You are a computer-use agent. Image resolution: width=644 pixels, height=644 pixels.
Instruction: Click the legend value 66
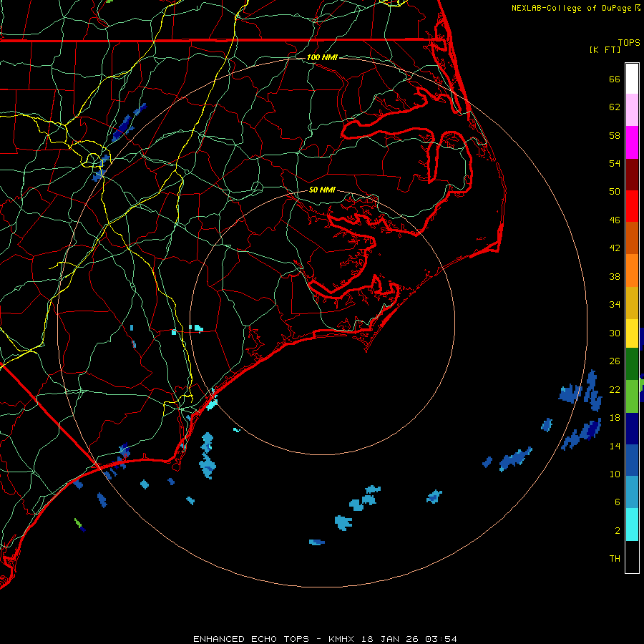pyautogui.click(x=615, y=79)
